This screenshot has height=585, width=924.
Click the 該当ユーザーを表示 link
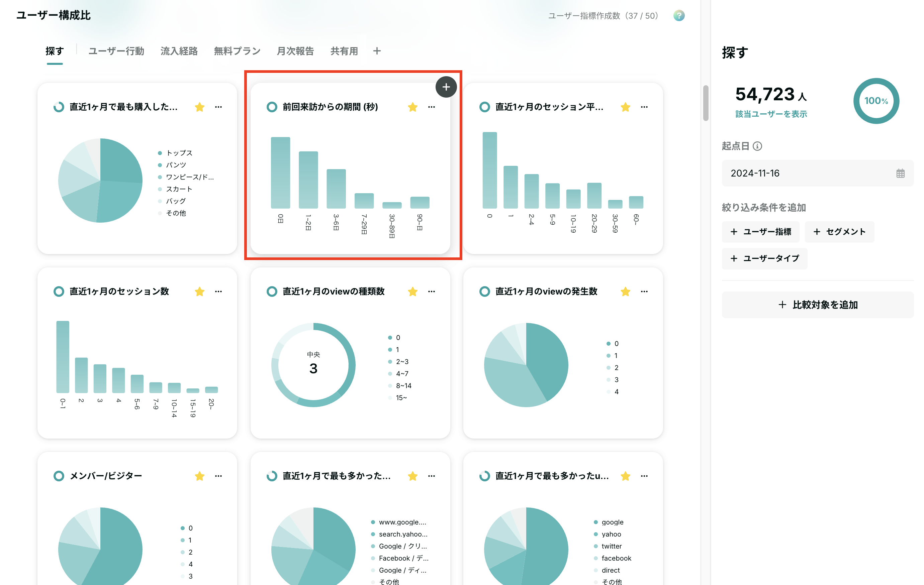(x=771, y=114)
